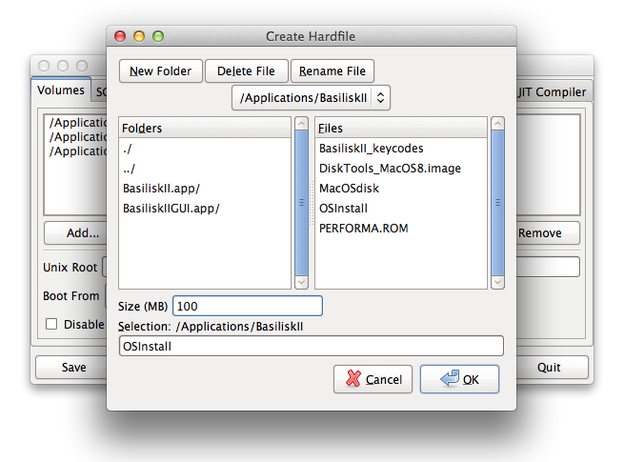625x462 pixels.
Task: Select the ./ folder entry
Action: [x=204, y=149]
